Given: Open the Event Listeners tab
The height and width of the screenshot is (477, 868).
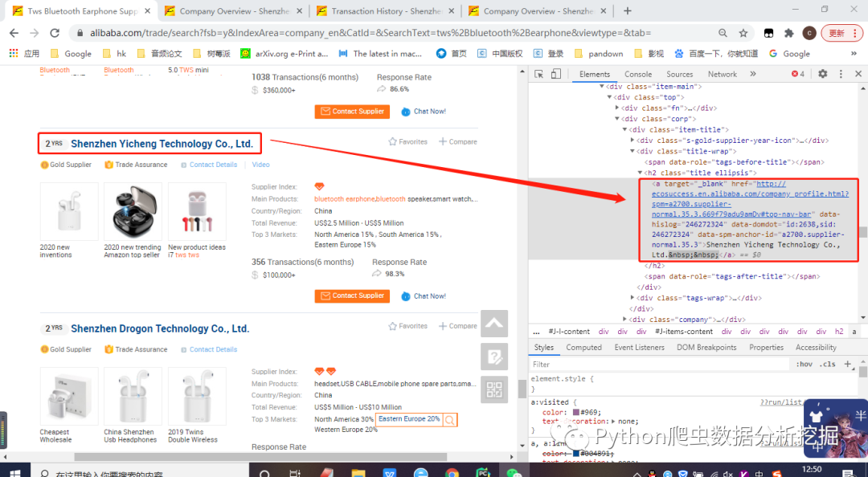Looking at the screenshot, I should tap(640, 348).
